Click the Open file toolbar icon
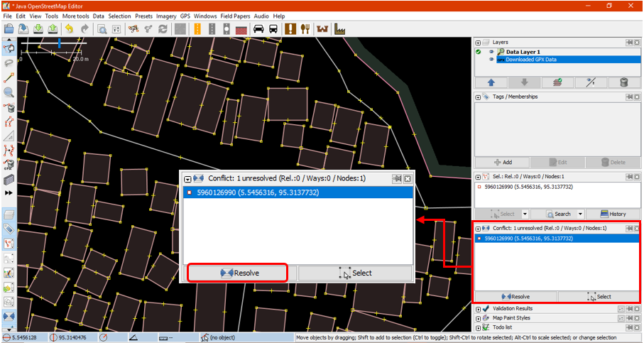 pos(9,29)
